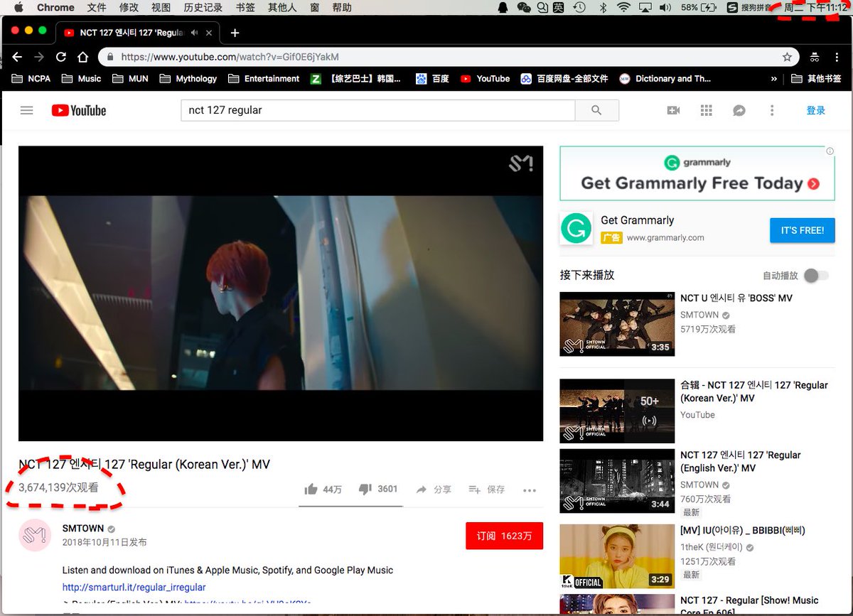Screen dimensions: 853x616
Task: Click the ad info icon on Grammarly banner
Action: point(830,151)
